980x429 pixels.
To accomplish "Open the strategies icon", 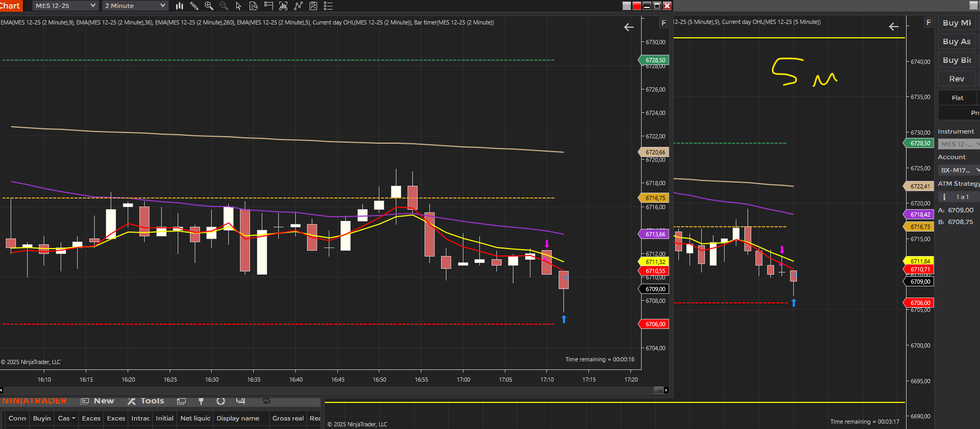I will [x=313, y=6].
